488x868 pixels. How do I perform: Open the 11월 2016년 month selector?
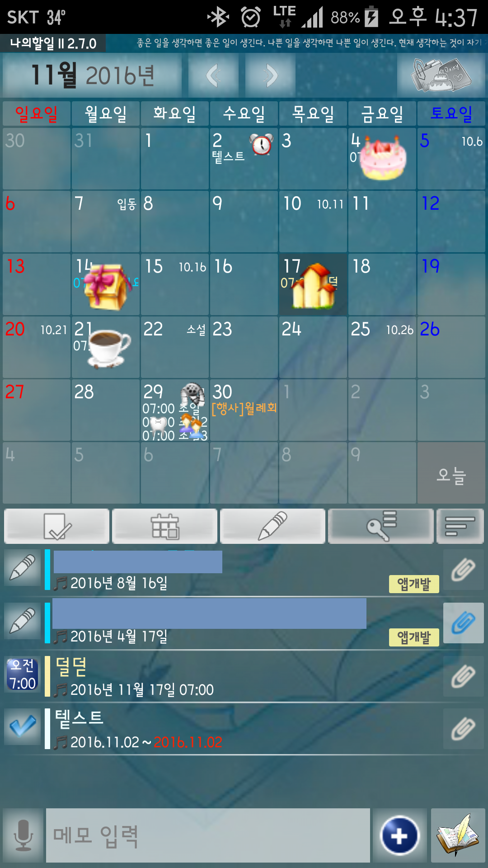(93, 75)
